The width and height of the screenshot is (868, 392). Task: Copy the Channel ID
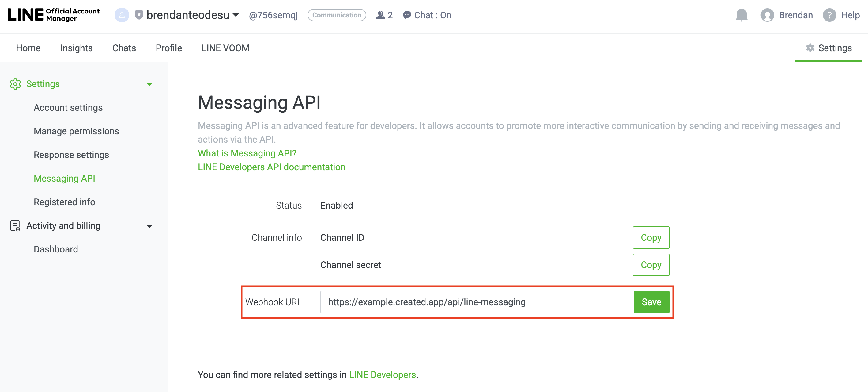[x=651, y=237]
